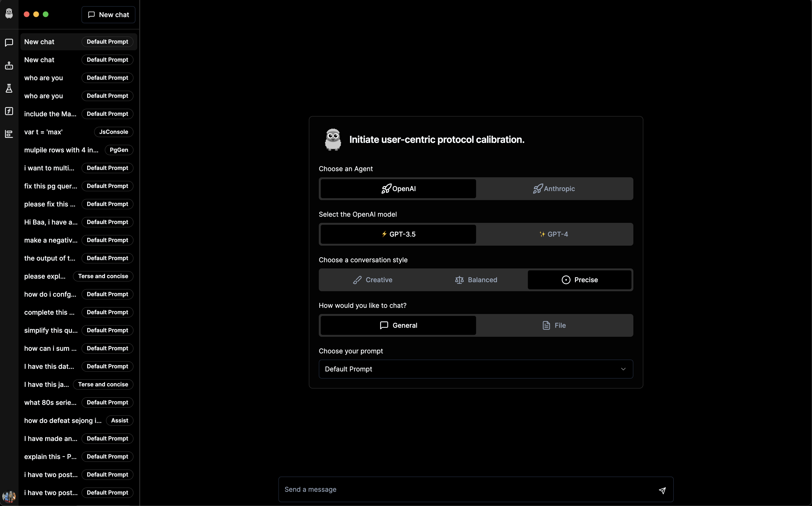Open the 'please expl...' conversation
This screenshot has width=812, height=506.
click(79, 276)
